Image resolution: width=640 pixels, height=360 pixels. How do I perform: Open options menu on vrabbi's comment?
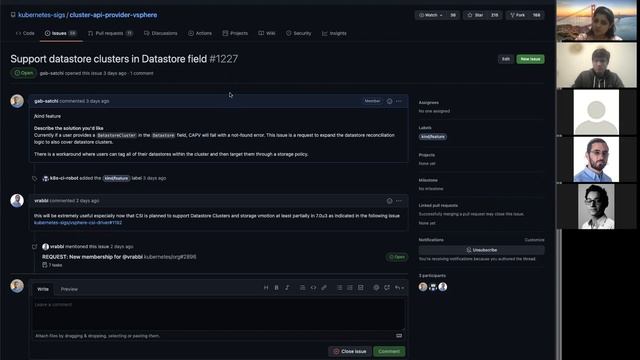pos(399,201)
